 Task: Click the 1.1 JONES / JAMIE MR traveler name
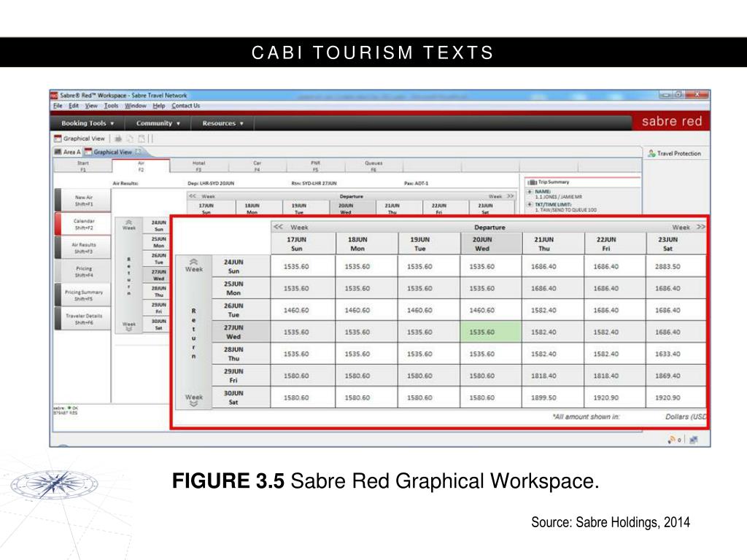pos(559,197)
